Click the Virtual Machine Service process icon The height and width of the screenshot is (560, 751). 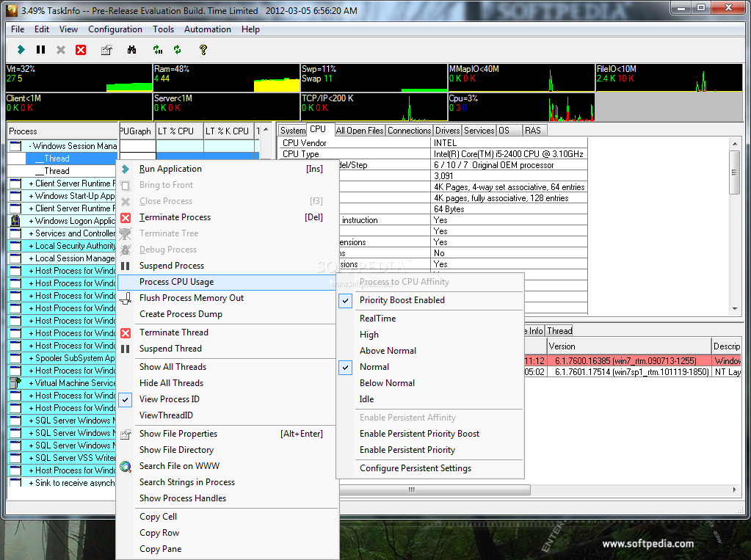point(15,383)
